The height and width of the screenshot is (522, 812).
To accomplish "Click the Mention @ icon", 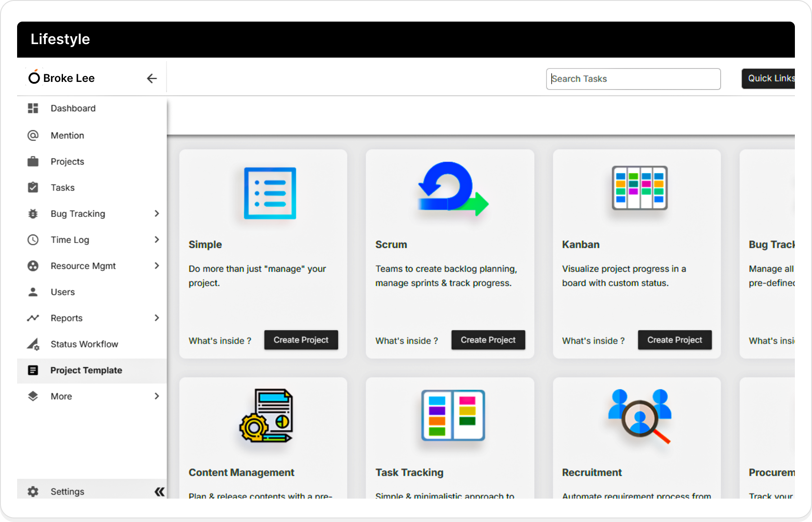I will [x=33, y=135].
